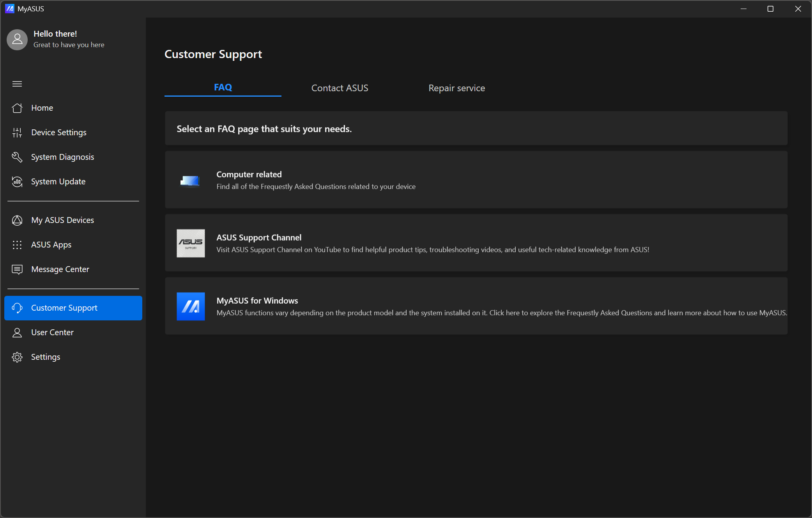
Task: Switch to the Repair service tab
Action: [x=456, y=88]
